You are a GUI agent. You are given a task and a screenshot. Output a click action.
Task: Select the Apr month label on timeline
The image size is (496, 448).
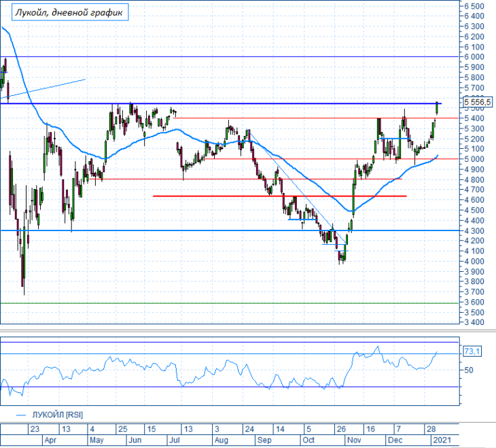point(50,440)
